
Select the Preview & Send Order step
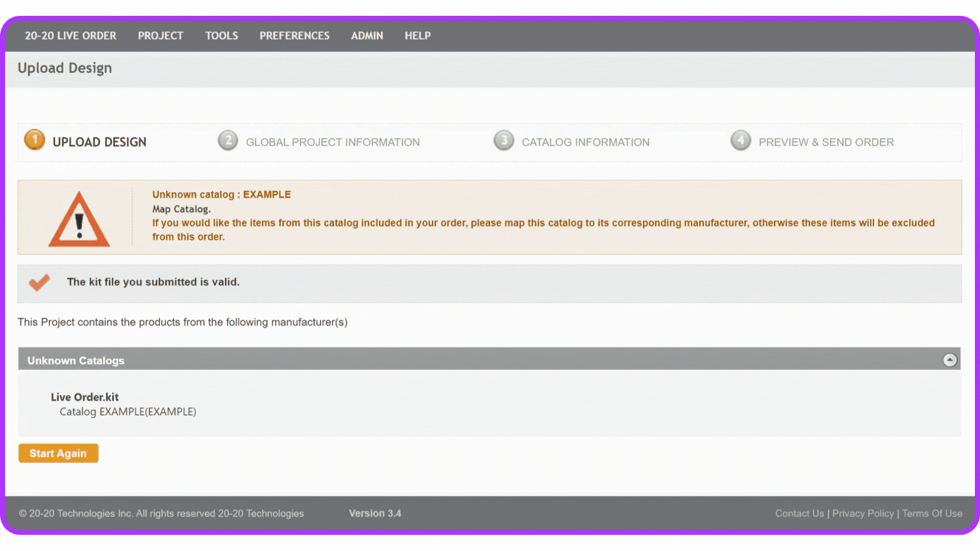pyautogui.click(x=826, y=142)
